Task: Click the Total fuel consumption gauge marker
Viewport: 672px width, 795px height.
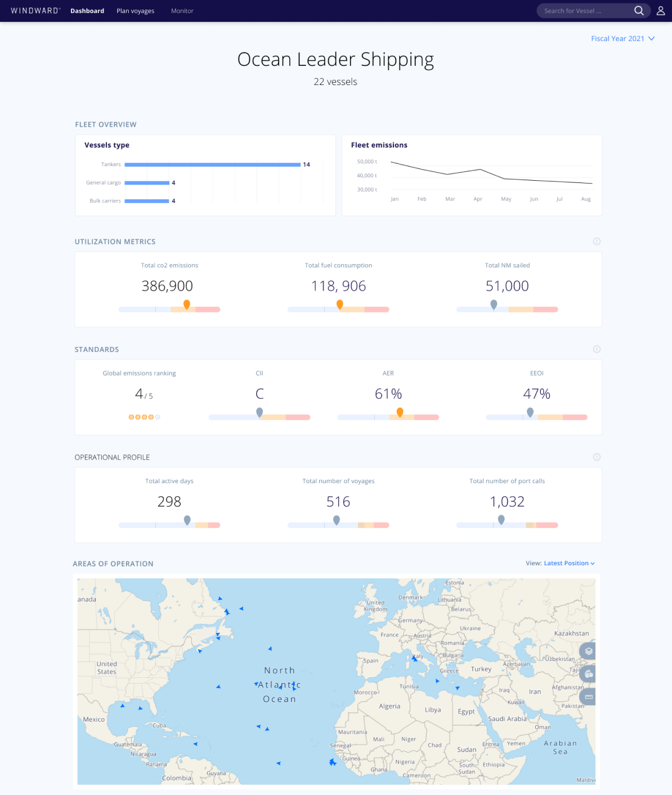Action: 340,305
